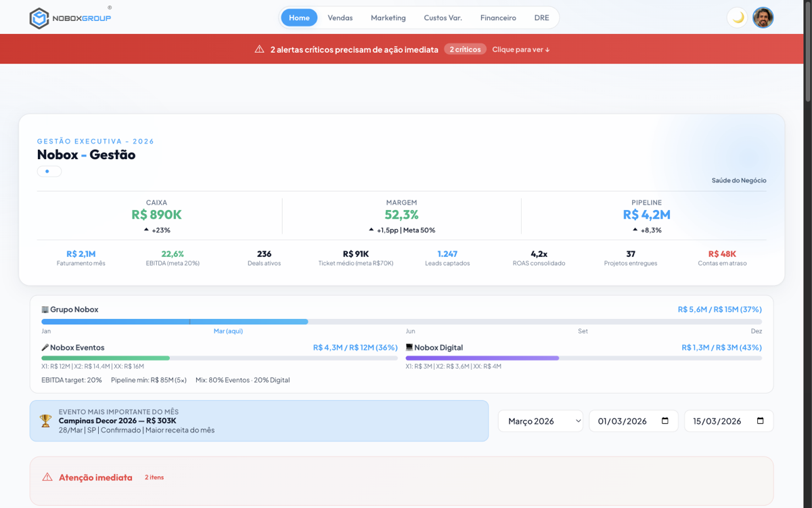Click the 'EBITDA target: 20%' text
This screenshot has width=812, height=508.
click(x=72, y=380)
